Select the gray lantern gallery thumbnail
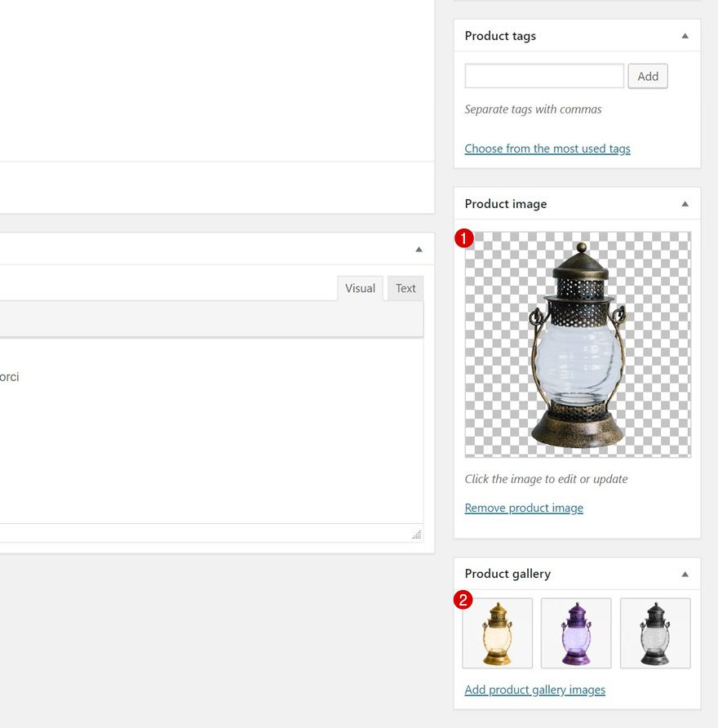This screenshot has width=718, height=728. click(655, 634)
